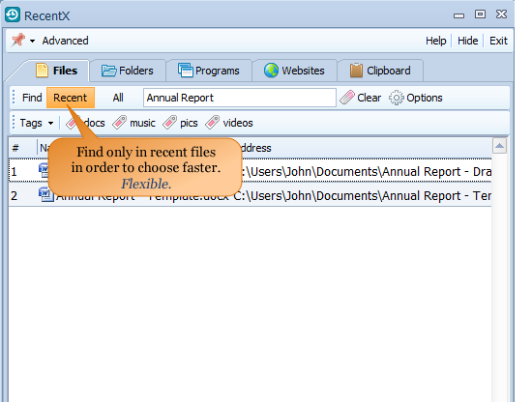Click the videos tag icon
532x402 pixels.
tap(213, 123)
